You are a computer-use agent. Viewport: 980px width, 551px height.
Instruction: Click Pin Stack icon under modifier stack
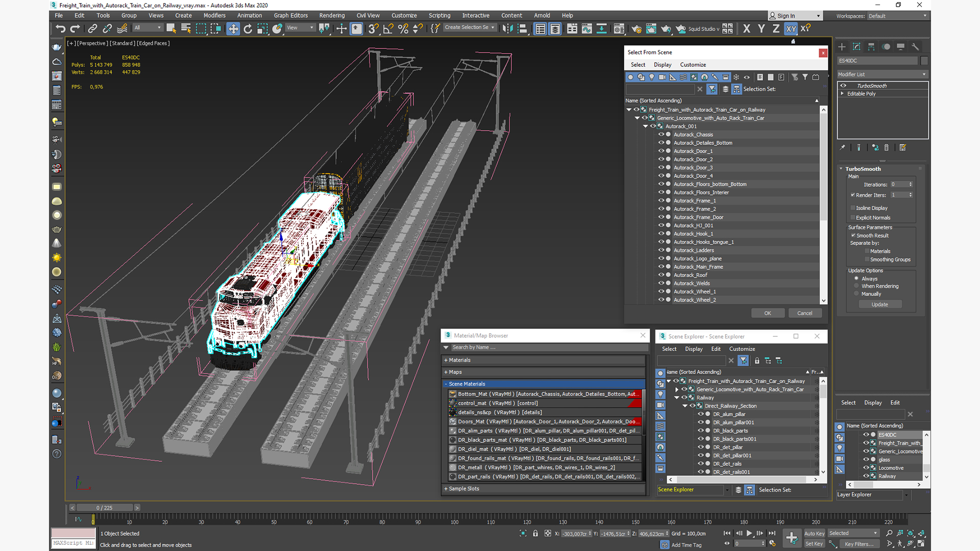coord(842,147)
